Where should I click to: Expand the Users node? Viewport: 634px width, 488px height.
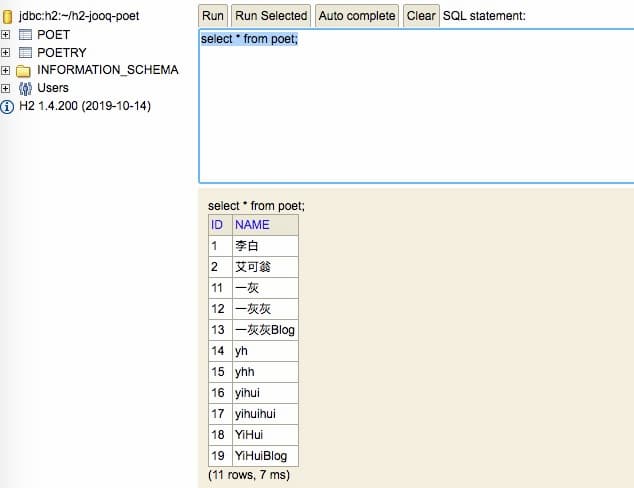(x=7, y=88)
